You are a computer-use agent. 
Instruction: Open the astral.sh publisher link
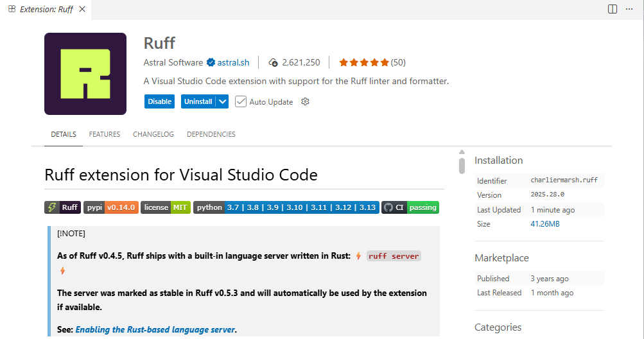click(x=233, y=62)
